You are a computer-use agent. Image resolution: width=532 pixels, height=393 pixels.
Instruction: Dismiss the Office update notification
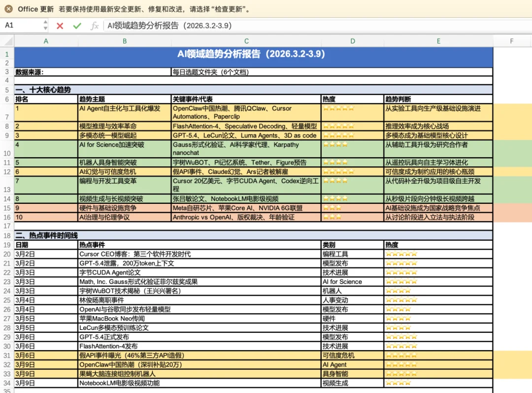(8, 8)
